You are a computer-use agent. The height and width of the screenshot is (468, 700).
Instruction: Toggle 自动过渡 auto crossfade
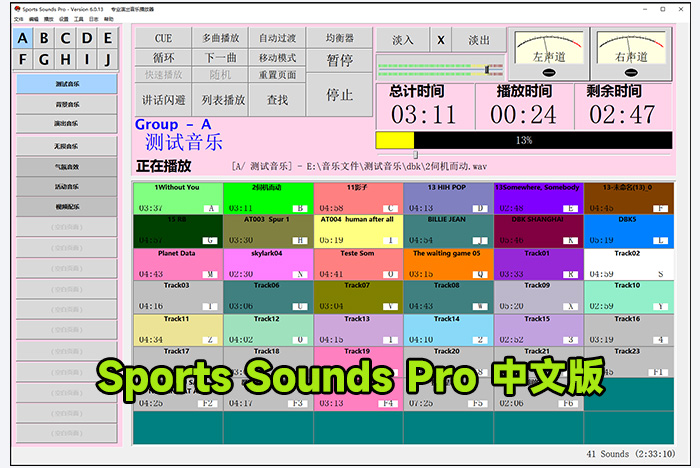[277, 38]
